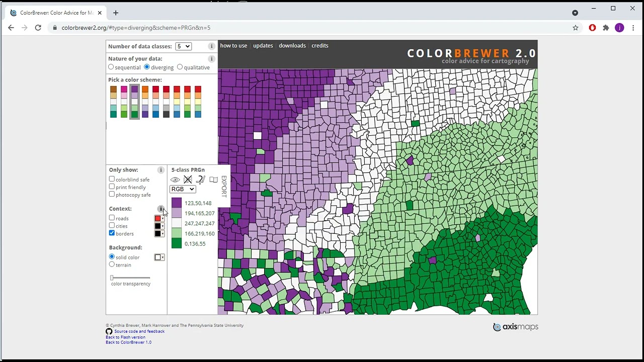The height and width of the screenshot is (362, 644).
Task: Open the roads color picker dropdown
Action: point(159,218)
